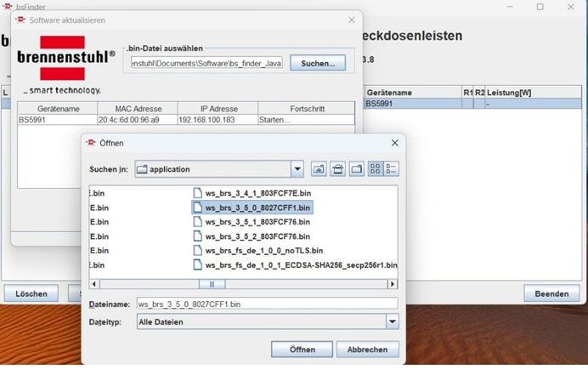Create new folder icon
The height and width of the screenshot is (381, 588).
coord(357,169)
